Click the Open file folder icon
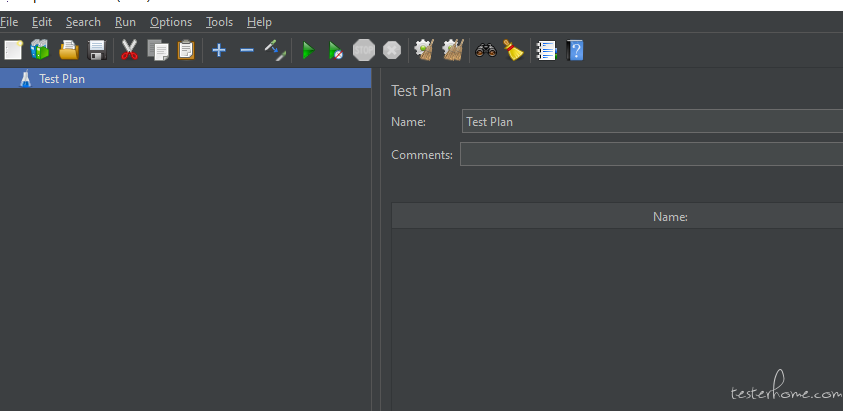This screenshot has height=411, width=843. [x=69, y=50]
